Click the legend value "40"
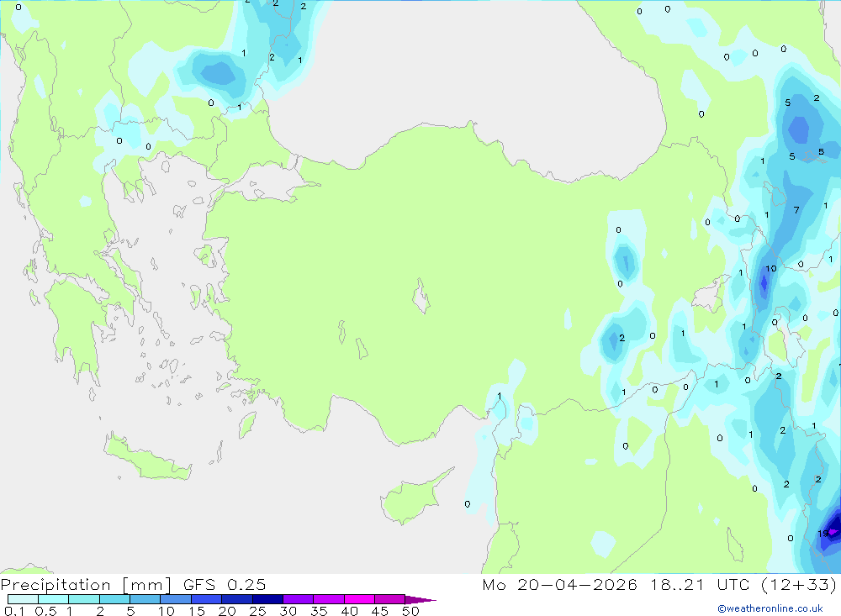Viewport: 841px width, 616px height. click(x=349, y=611)
